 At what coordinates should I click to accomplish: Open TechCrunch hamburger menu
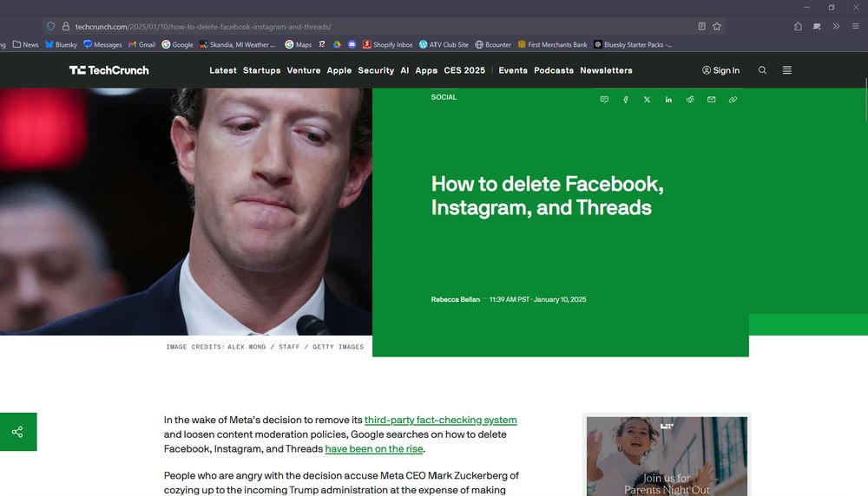pyautogui.click(x=786, y=70)
